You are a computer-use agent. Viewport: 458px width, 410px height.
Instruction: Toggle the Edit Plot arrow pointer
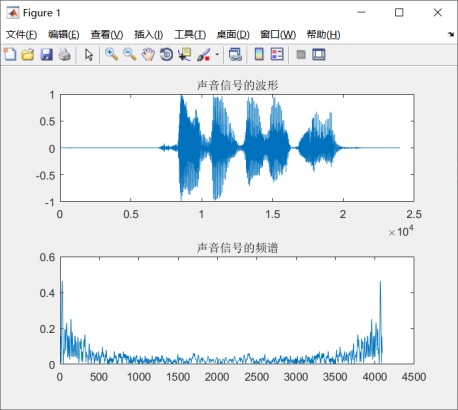(x=89, y=54)
